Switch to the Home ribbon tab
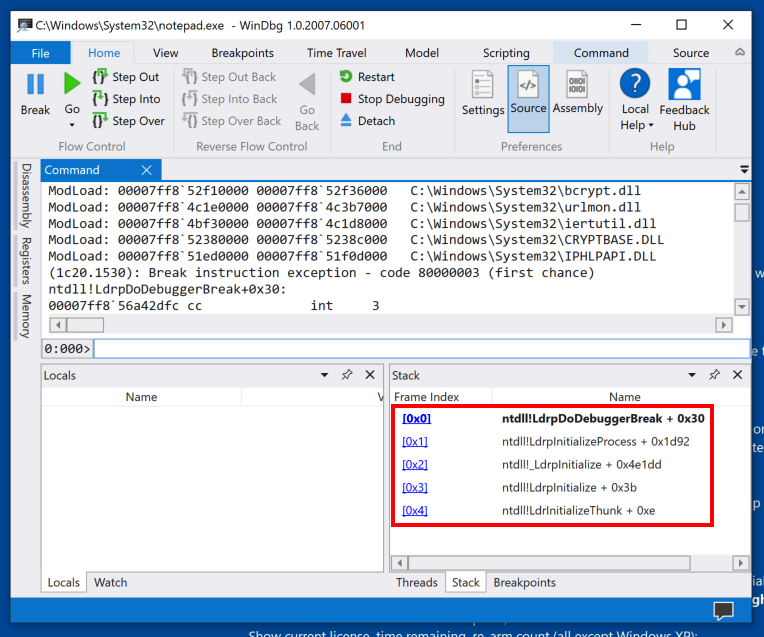The height and width of the screenshot is (637, 764). pos(104,53)
